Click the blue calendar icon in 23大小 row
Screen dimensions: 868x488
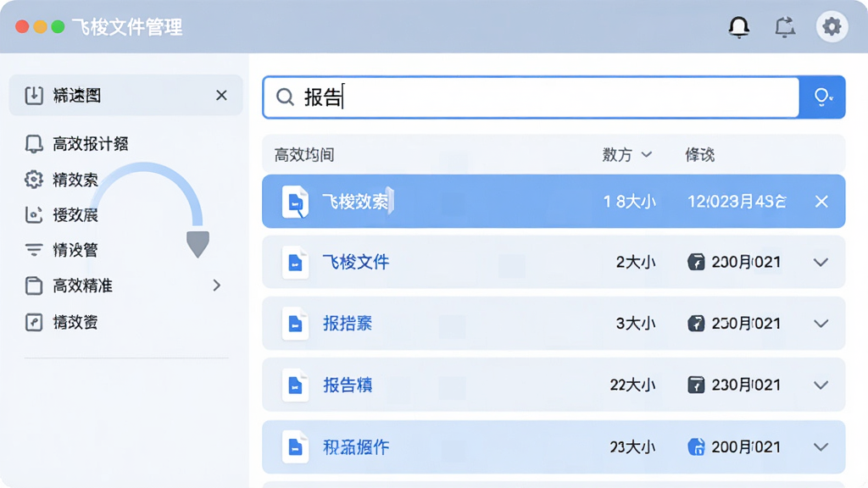[x=696, y=446]
